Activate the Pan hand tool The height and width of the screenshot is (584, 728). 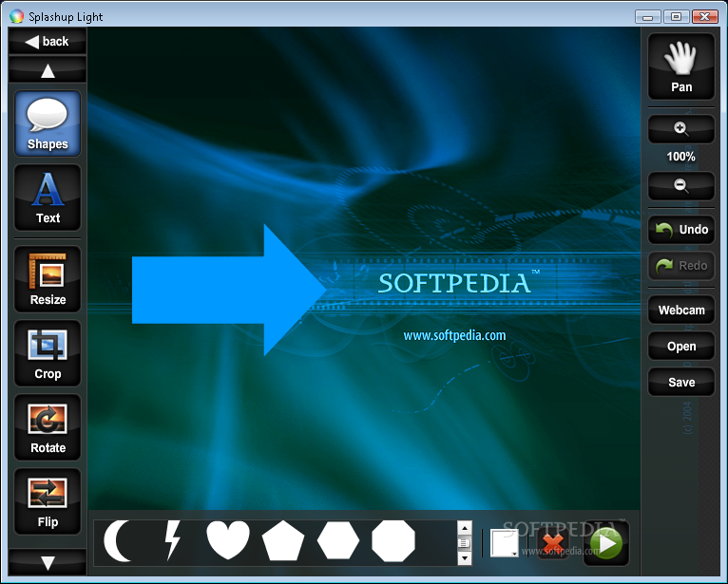coord(681,66)
